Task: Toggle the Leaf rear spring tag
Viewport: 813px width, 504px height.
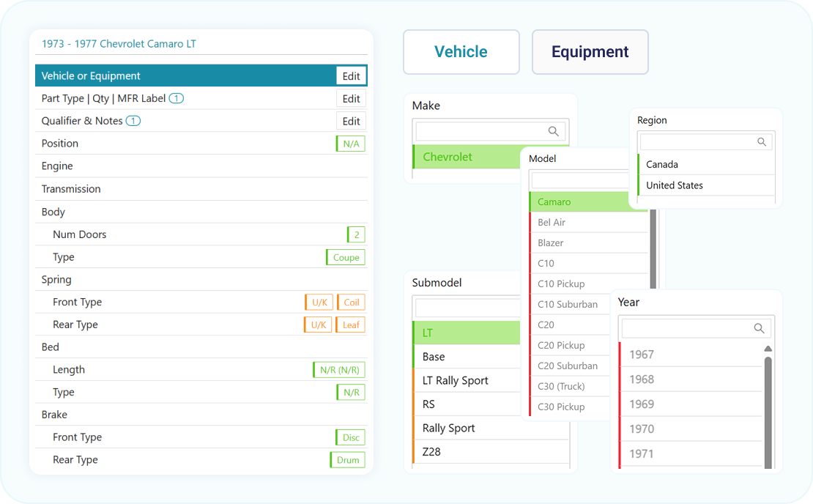Action: [x=351, y=325]
